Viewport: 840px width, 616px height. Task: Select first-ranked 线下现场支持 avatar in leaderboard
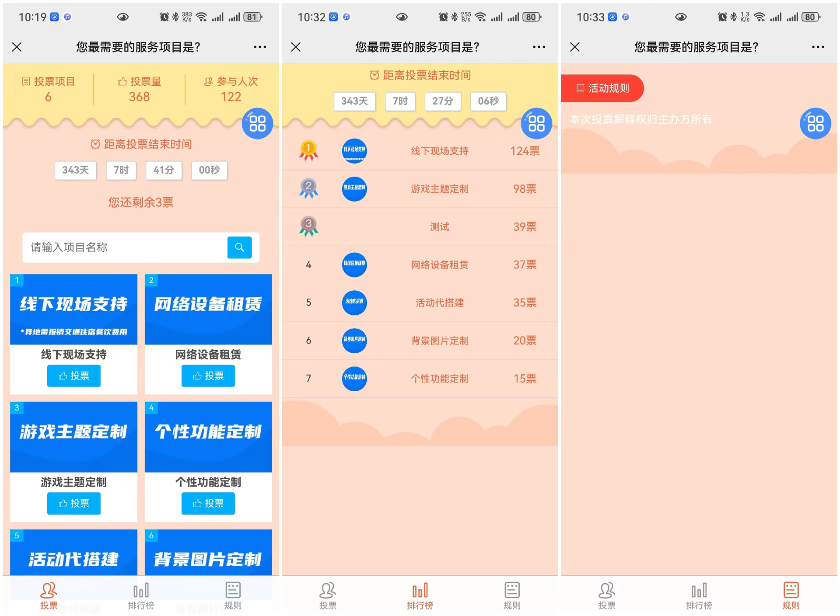(354, 151)
